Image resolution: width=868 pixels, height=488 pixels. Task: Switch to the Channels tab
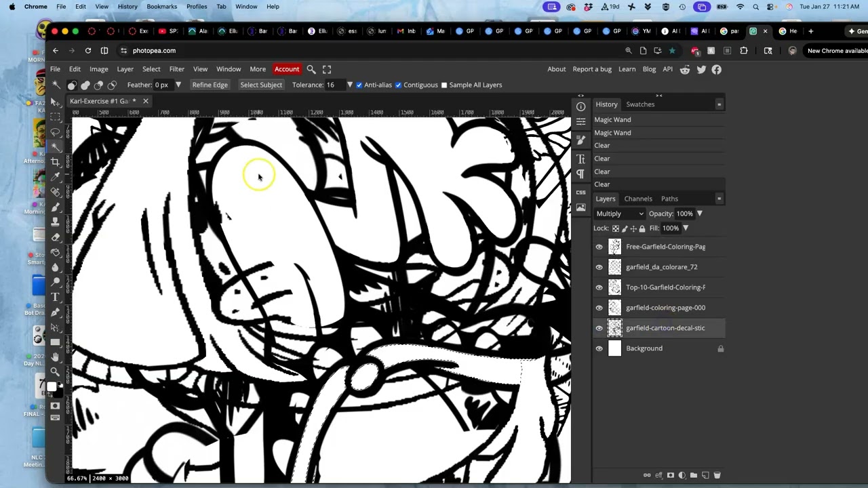[x=638, y=199]
